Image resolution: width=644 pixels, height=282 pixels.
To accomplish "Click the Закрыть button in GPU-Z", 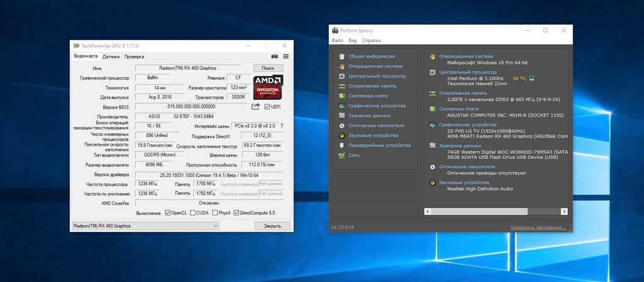I will click(x=268, y=226).
